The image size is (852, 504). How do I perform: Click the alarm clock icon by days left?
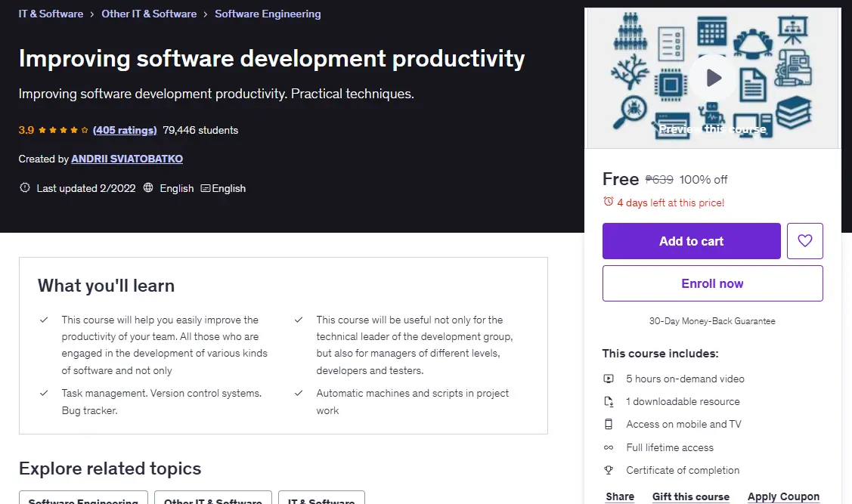click(609, 202)
